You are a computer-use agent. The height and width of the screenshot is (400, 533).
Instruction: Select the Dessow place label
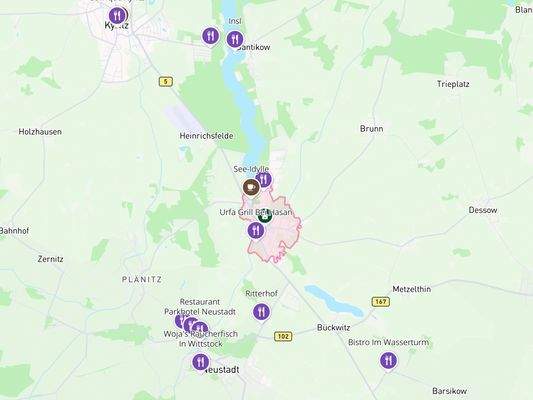[x=483, y=210]
